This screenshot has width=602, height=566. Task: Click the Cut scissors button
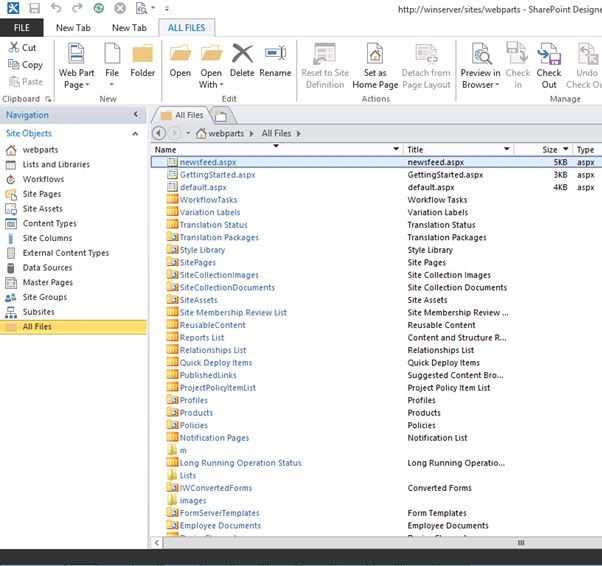point(23,48)
